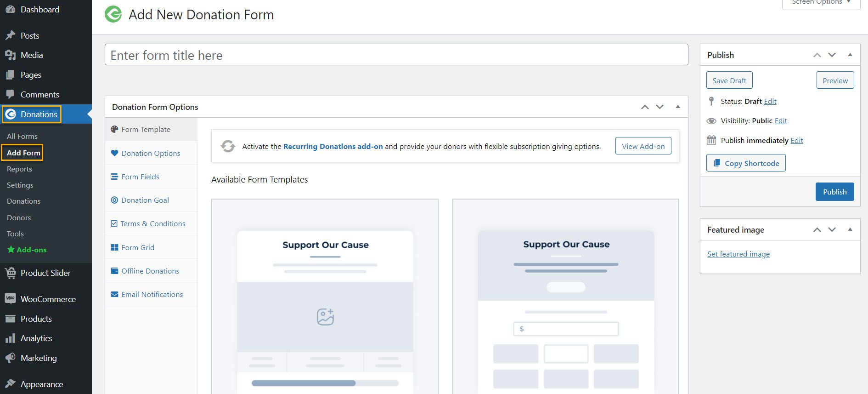This screenshot has height=394, width=868.
Task: Click the Posts pushpin icon
Action: click(x=10, y=35)
